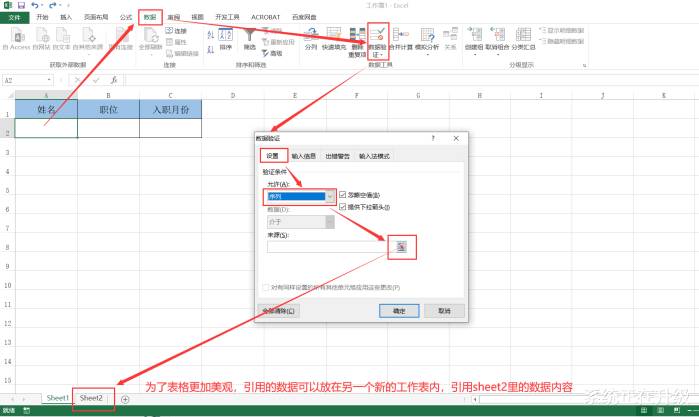The height and width of the screenshot is (417, 699).
Task: Click 确定 (OK) in Data Validation dialog
Action: click(399, 311)
